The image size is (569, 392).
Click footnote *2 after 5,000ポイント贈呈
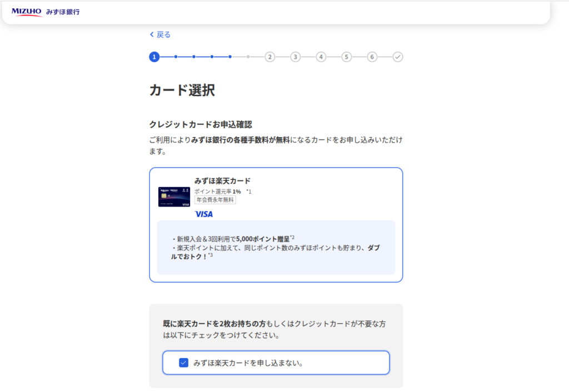pos(292,238)
